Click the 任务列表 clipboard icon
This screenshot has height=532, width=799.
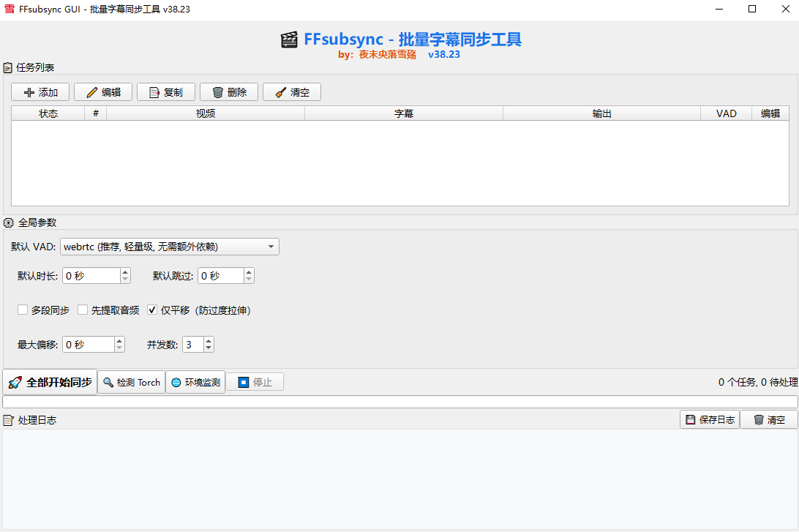pyautogui.click(x=7, y=67)
